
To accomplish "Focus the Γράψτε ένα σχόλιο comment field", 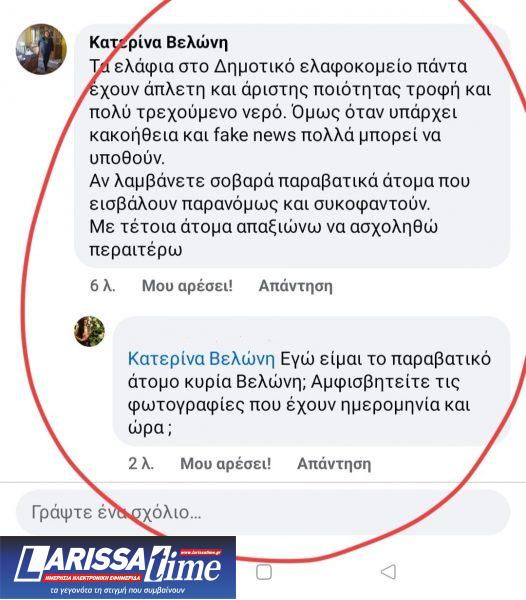I will (263, 512).
